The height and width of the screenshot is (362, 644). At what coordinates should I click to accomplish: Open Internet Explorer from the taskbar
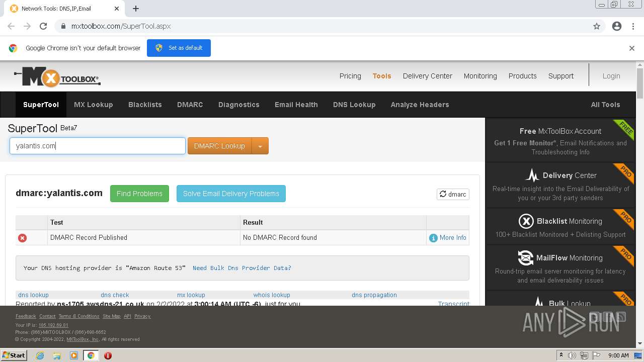(40, 355)
